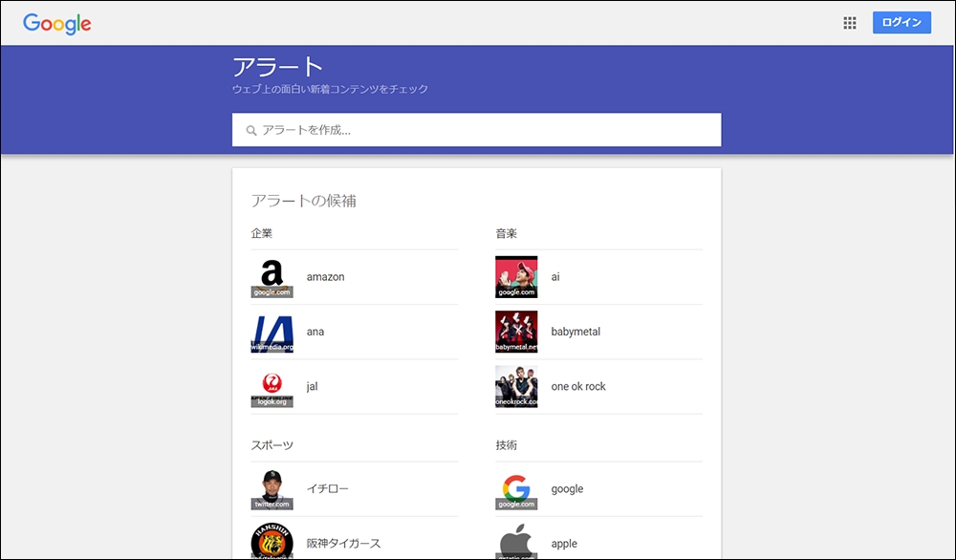Click the 阪神タイガース suggestion text

[343, 544]
